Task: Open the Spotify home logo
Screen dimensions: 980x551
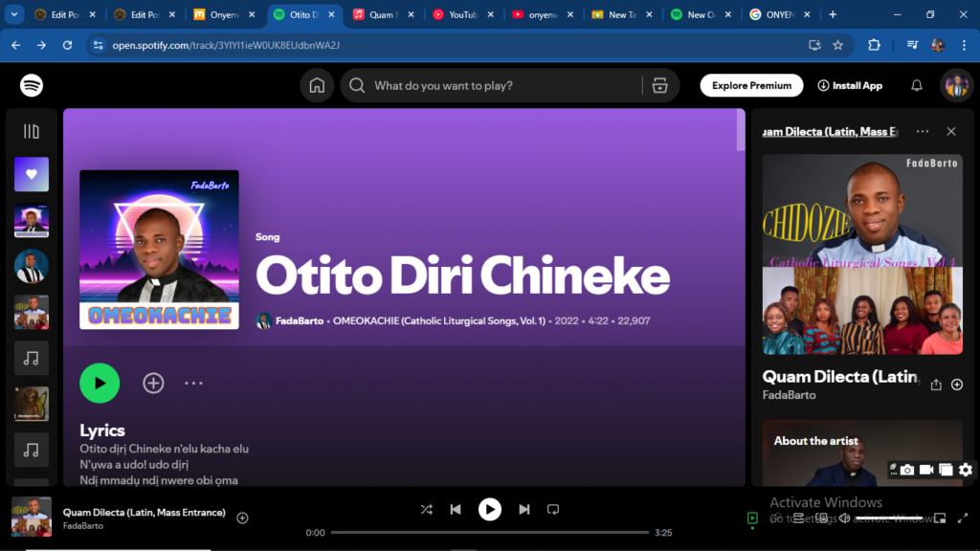Action: [32, 85]
